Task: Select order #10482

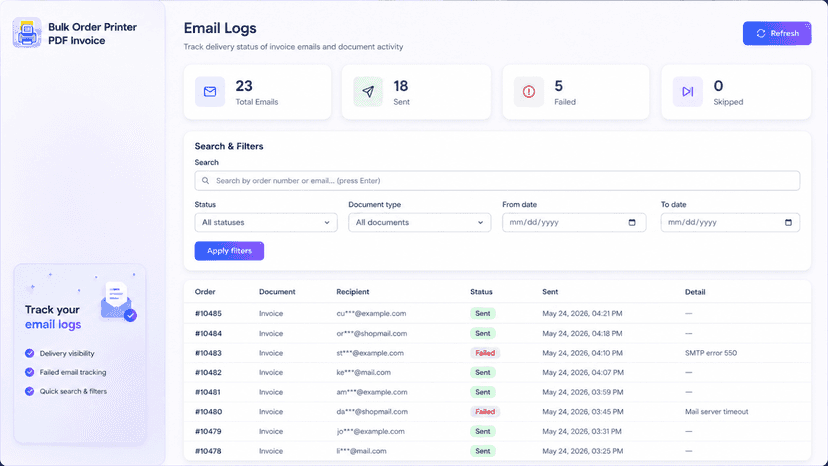Action: point(208,372)
